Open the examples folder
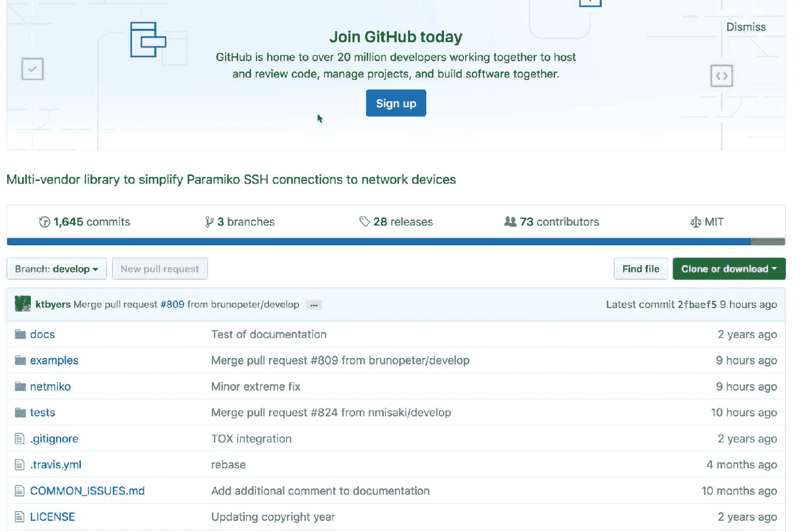 tap(54, 361)
